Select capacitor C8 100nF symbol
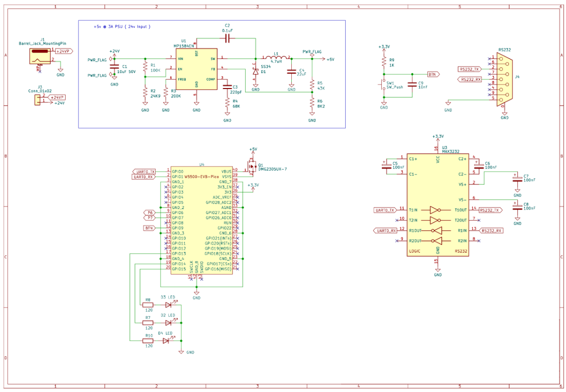The width and height of the screenshot is (566, 392). [x=517, y=206]
